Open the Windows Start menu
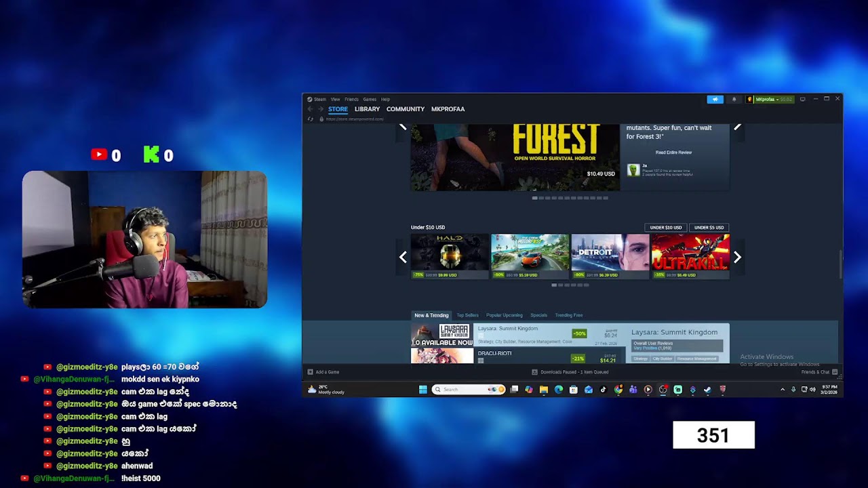 click(x=423, y=390)
